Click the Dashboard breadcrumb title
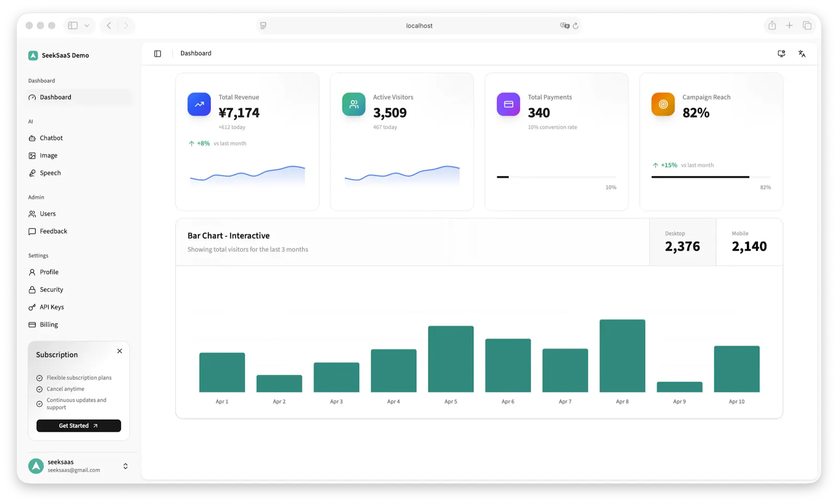The width and height of the screenshot is (838, 504). click(196, 53)
